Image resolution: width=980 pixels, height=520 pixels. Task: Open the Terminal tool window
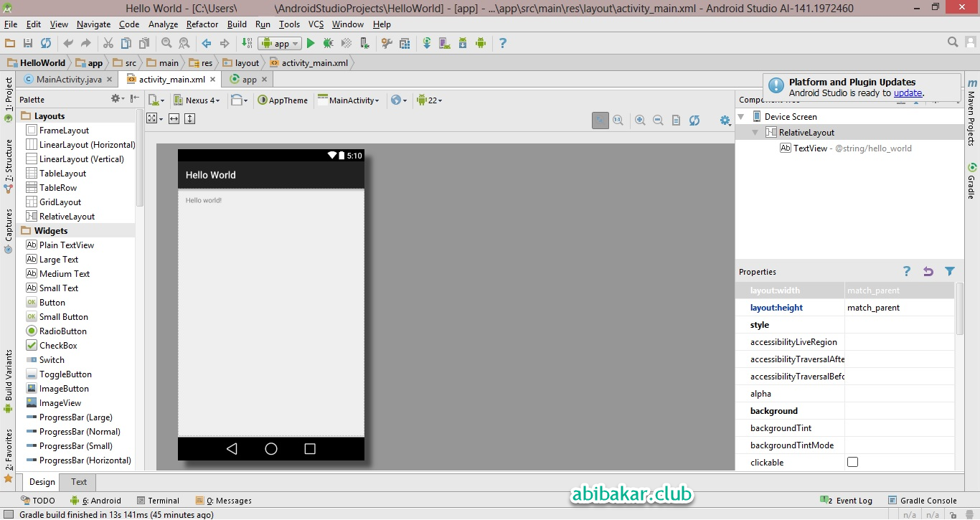click(158, 501)
